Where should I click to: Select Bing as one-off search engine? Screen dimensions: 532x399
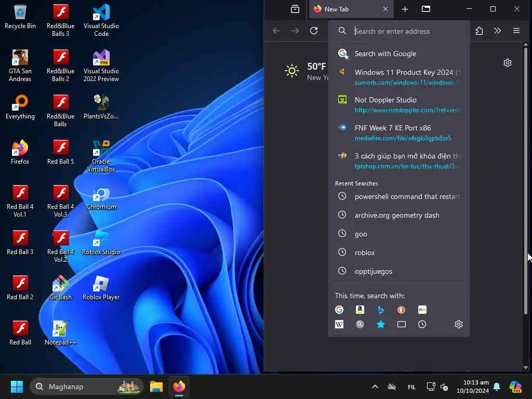point(381,310)
